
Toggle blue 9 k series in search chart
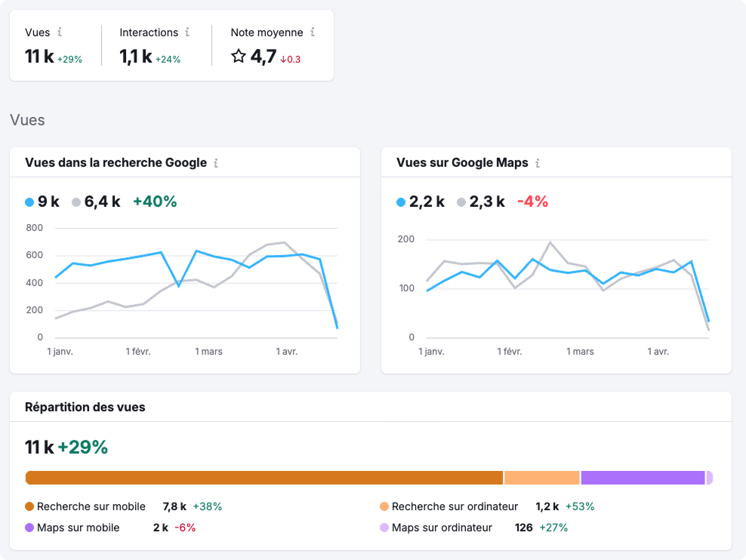(42, 202)
